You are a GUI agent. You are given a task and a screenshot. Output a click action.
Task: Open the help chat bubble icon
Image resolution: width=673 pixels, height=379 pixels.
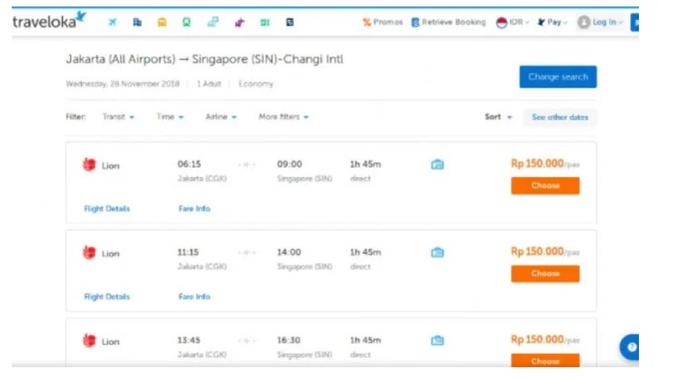pos(630,347)
